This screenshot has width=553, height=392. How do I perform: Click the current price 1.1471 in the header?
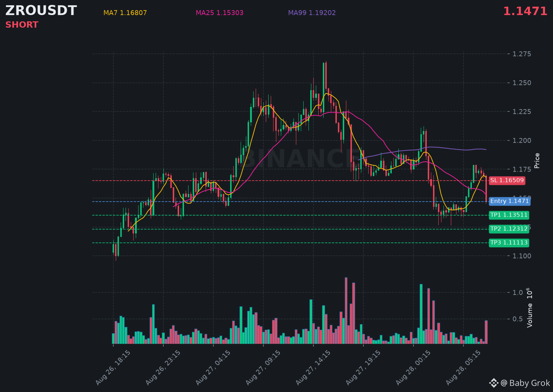click(525, 11)
